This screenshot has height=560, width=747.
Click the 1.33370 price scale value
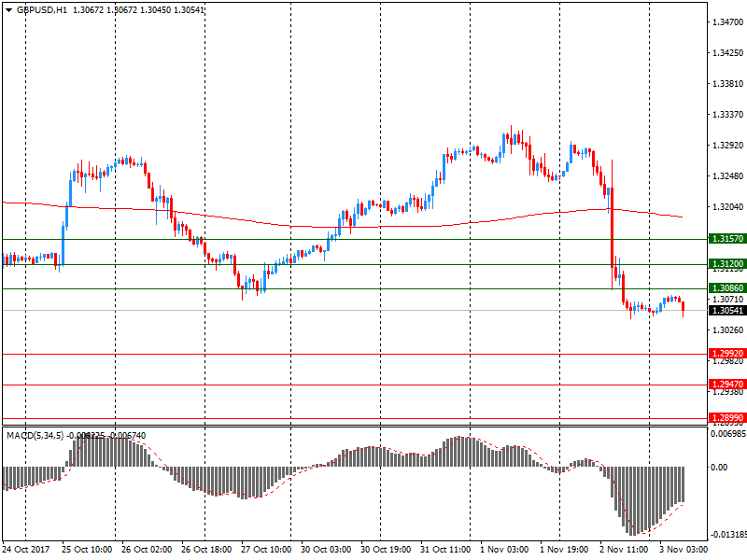pyautogui.click(x=727, y=115)
